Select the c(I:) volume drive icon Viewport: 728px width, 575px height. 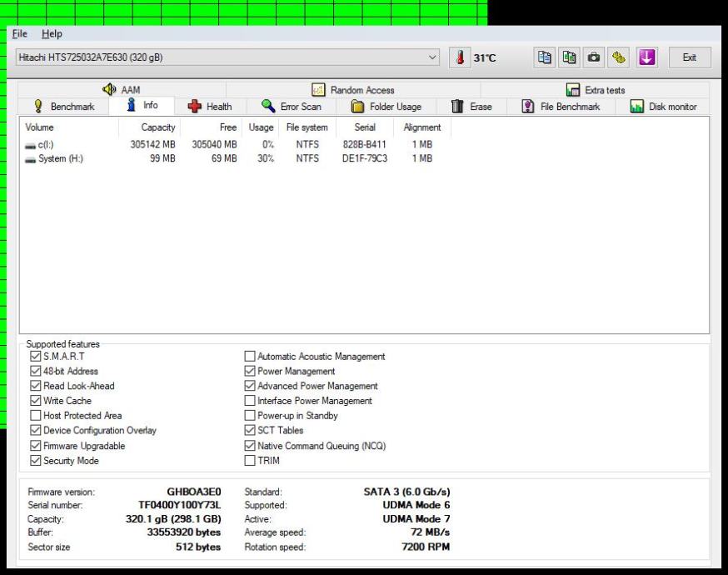31,144
